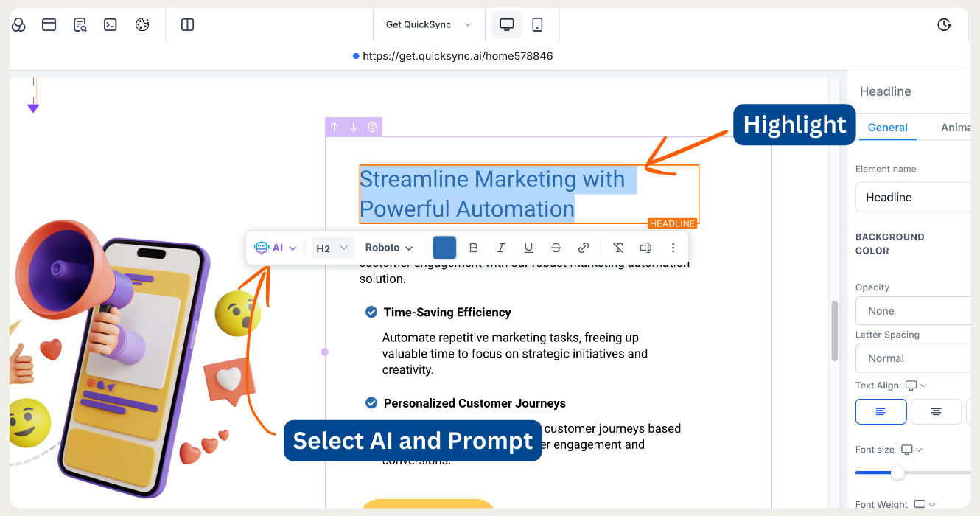Image resolution: width=980 pixels, height=516 pixels.
Task: Toggle italic formatting
Action: click(501, 248)
